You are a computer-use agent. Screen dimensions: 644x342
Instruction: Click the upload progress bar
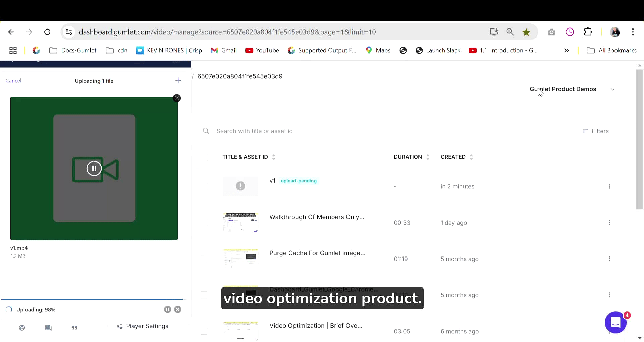(92, 299)
